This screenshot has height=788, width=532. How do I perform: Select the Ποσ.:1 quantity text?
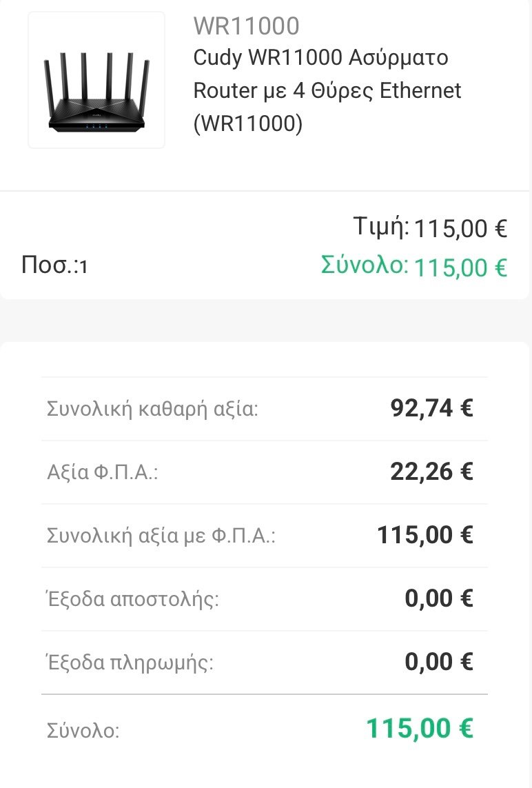[54, 265]
